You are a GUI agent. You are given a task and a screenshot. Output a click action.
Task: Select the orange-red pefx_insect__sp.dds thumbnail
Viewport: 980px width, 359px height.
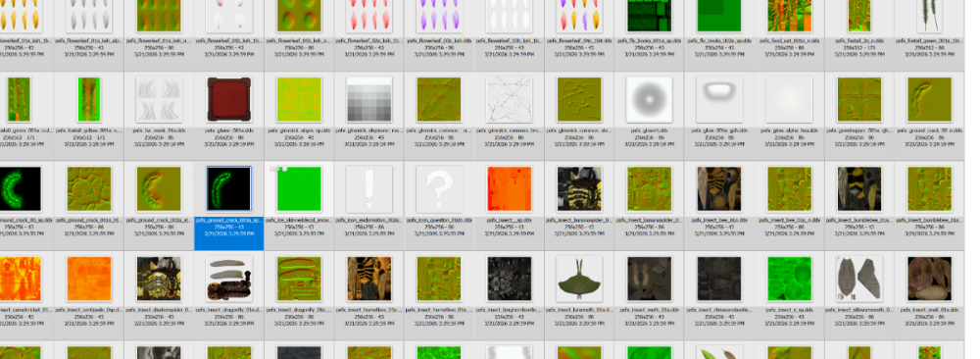pos(509,189)
